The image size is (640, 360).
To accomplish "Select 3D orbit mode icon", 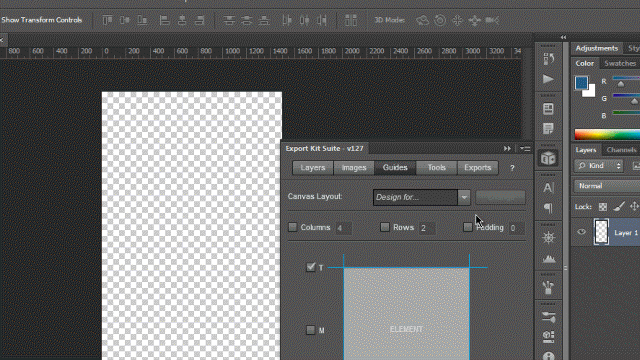I will pos(422,20).
